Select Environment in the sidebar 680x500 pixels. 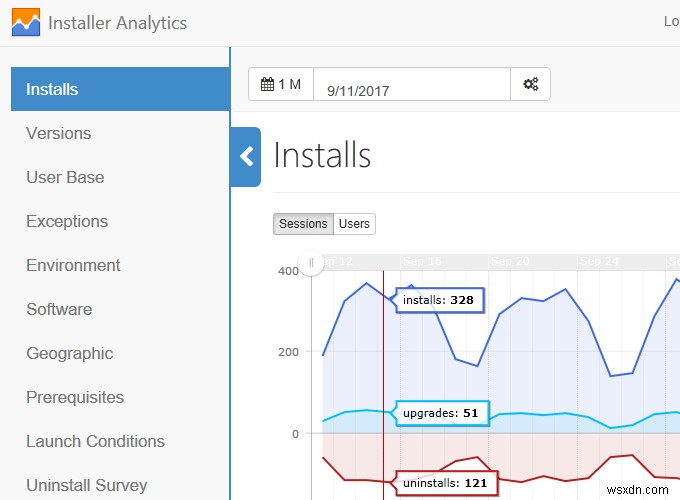pos(73,265)
